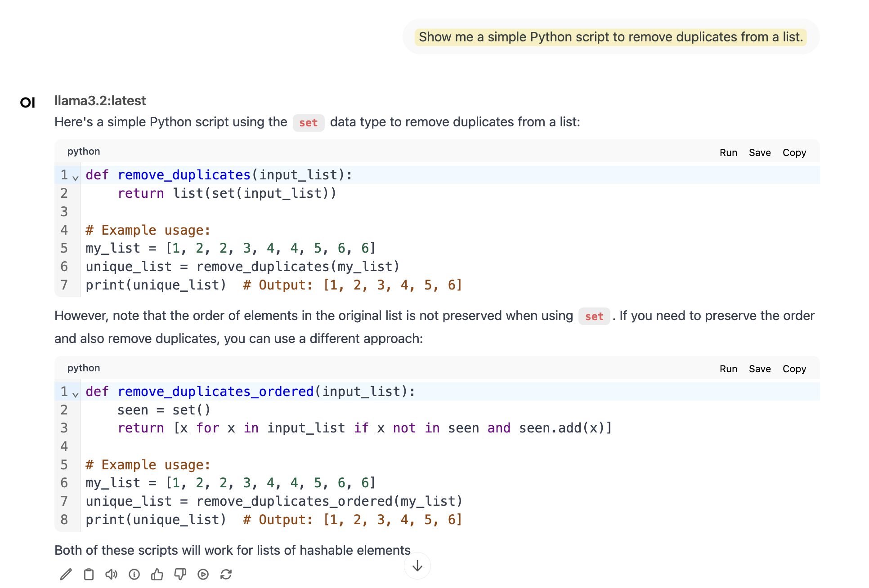Continue generating the response
This screenshot has height=588, width=869.
tap(203, 574)
